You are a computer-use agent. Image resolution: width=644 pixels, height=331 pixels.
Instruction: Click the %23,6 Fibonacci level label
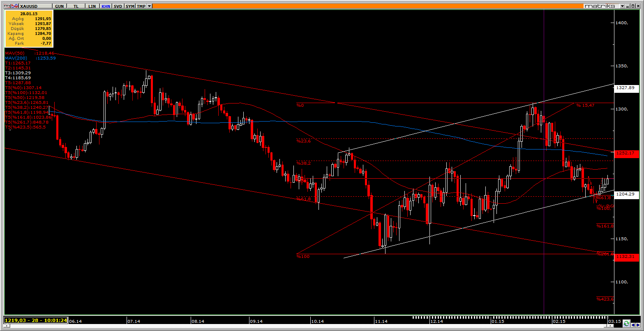click(304, 141)
